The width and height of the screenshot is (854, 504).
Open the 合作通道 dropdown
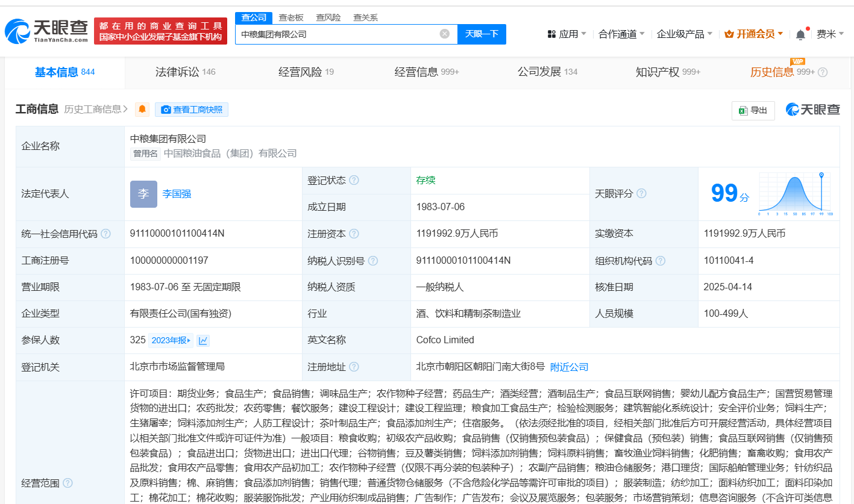pyautogui.click(x=621, y=34)
